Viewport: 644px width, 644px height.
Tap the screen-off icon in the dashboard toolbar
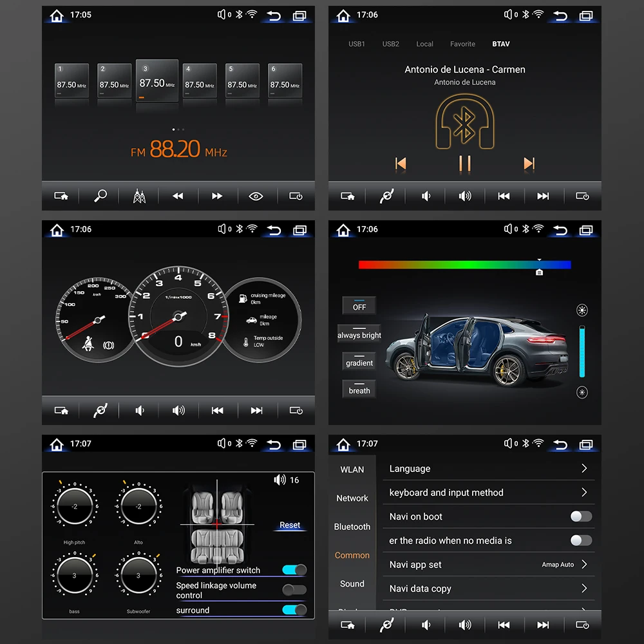tap(296, 410)
